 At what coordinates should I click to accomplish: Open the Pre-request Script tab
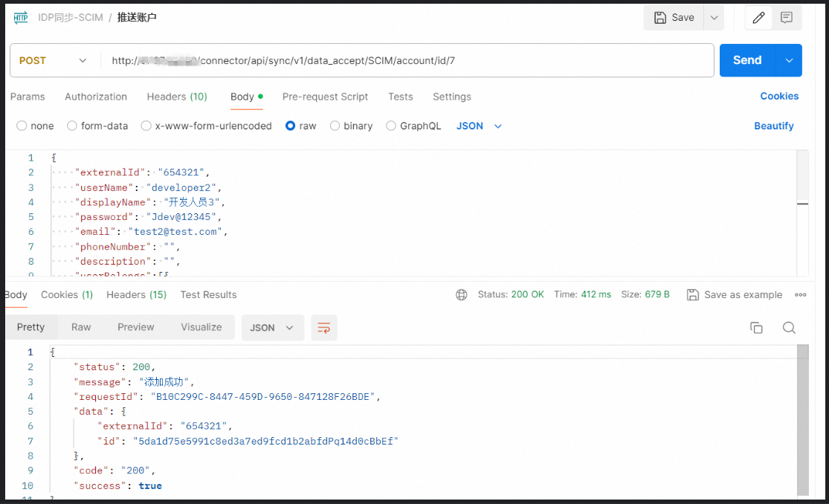(325, 97)
